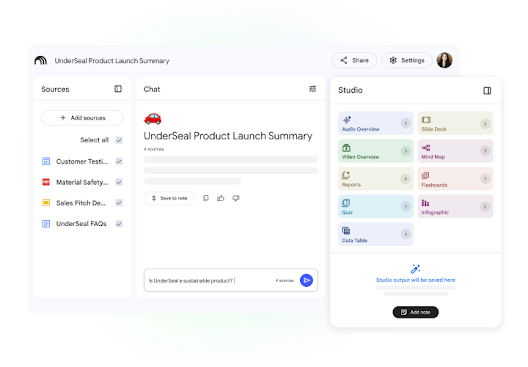
Task: Expand Audio Overview options arrow
Action: 406,123
